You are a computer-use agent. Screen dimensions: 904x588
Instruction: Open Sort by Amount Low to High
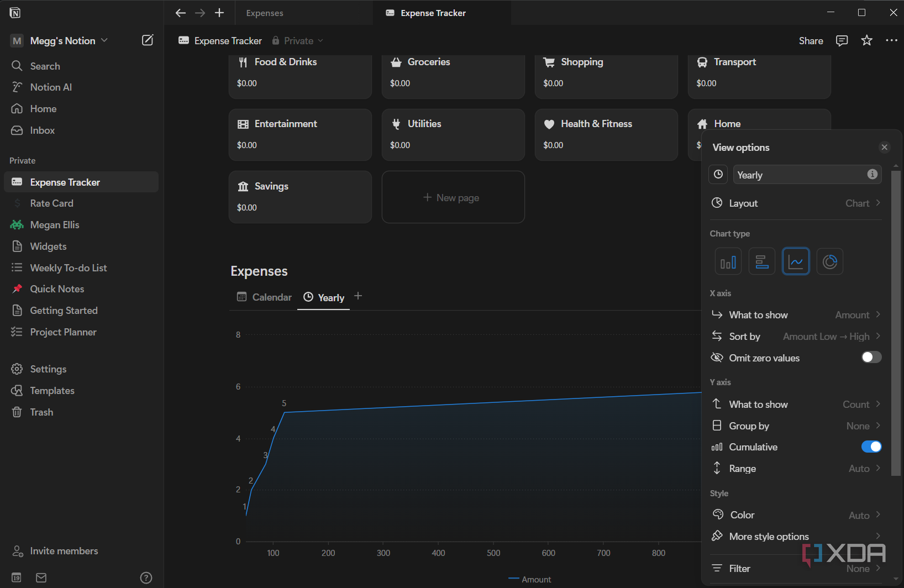796,337
